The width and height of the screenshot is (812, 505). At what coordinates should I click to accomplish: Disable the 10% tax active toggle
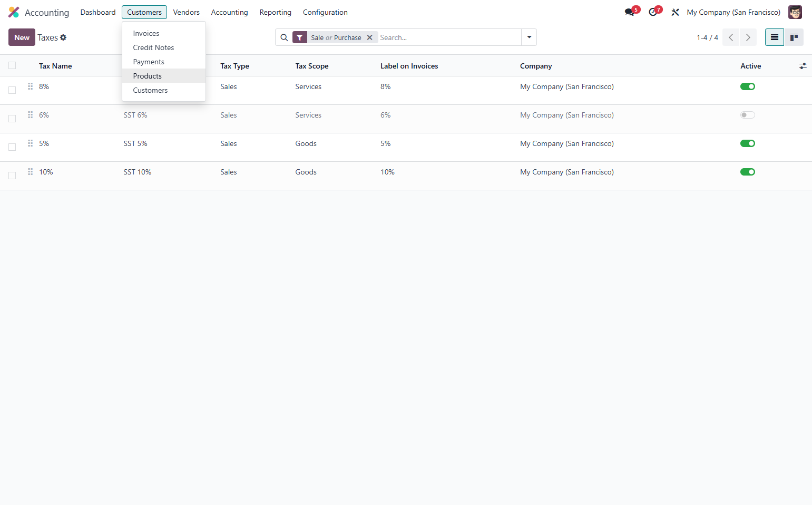(x=748, y=172)
